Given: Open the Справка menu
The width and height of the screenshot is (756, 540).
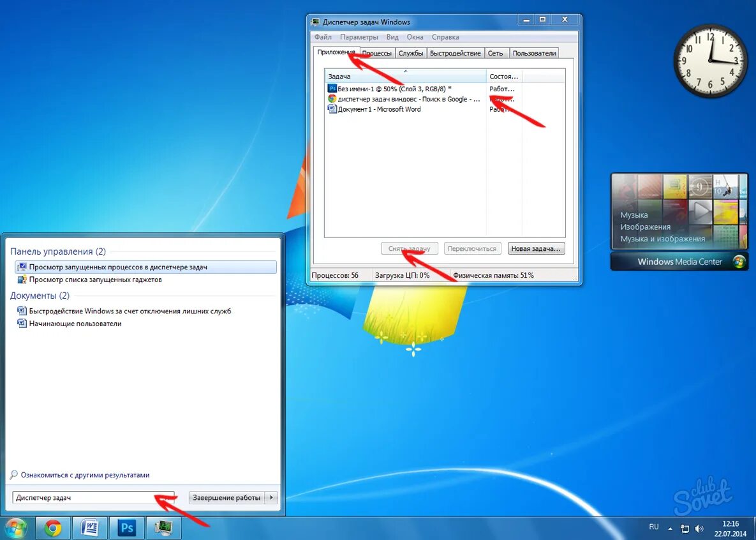Looking at the screenshot, I should [445, 36].
